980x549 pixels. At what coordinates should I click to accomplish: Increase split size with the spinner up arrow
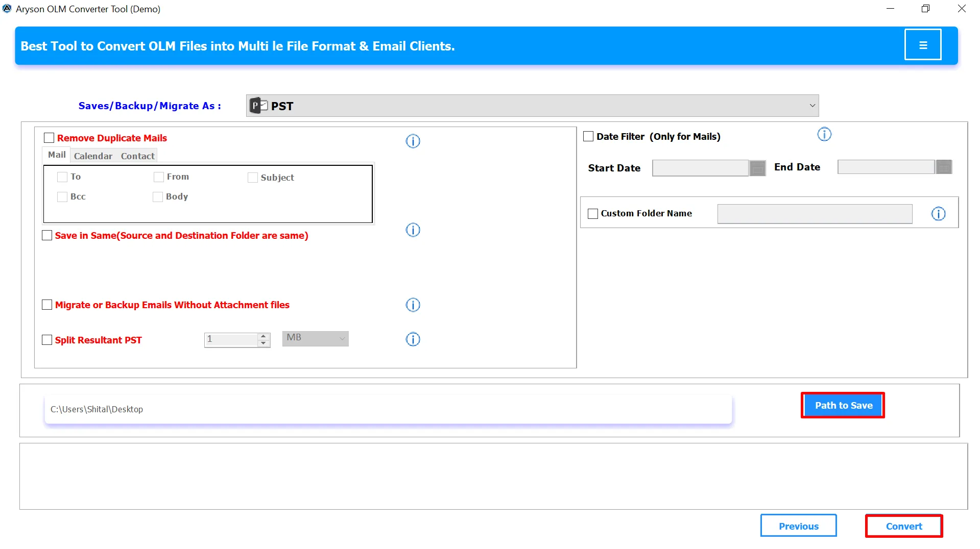pyautogui.click(x=264, y=336)
